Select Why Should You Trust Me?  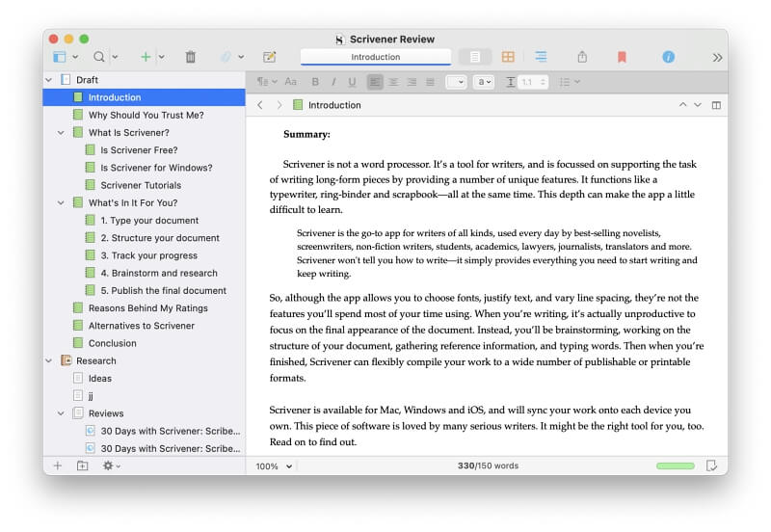[144, 115]
